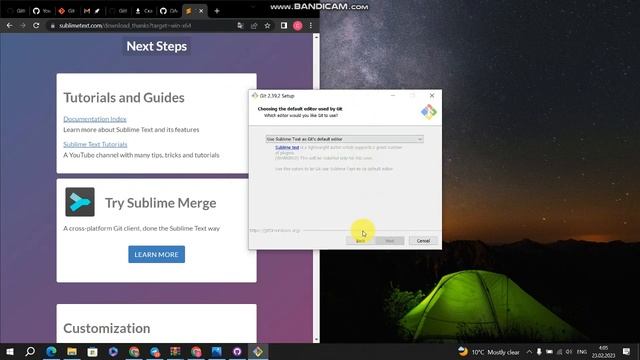Click the pink Chrome profile avatar
The image size is (640, 360).
298,26
